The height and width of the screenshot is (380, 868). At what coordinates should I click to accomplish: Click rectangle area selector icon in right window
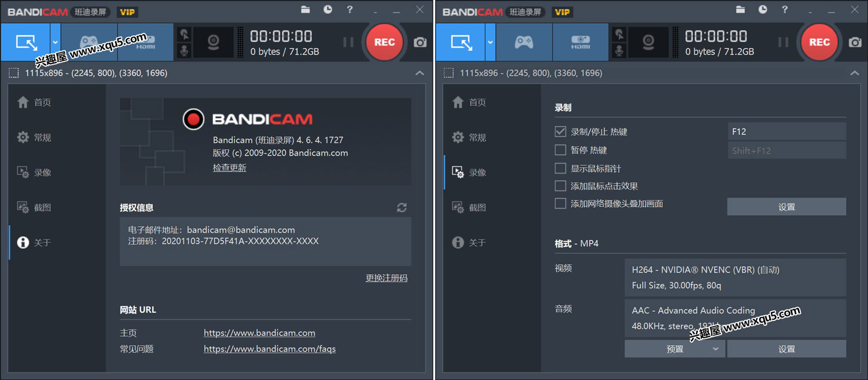[448, 73]
